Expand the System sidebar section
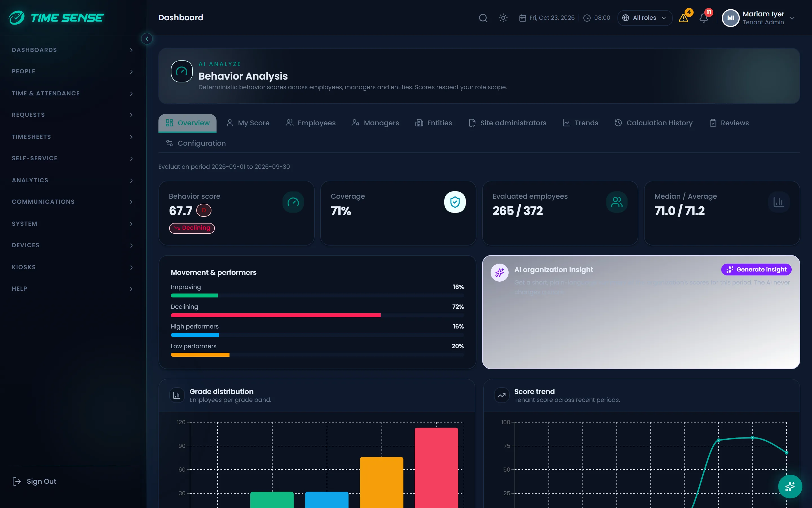This screenshot has height=508, width=812. pyautogui.click(x=73, y=224)
